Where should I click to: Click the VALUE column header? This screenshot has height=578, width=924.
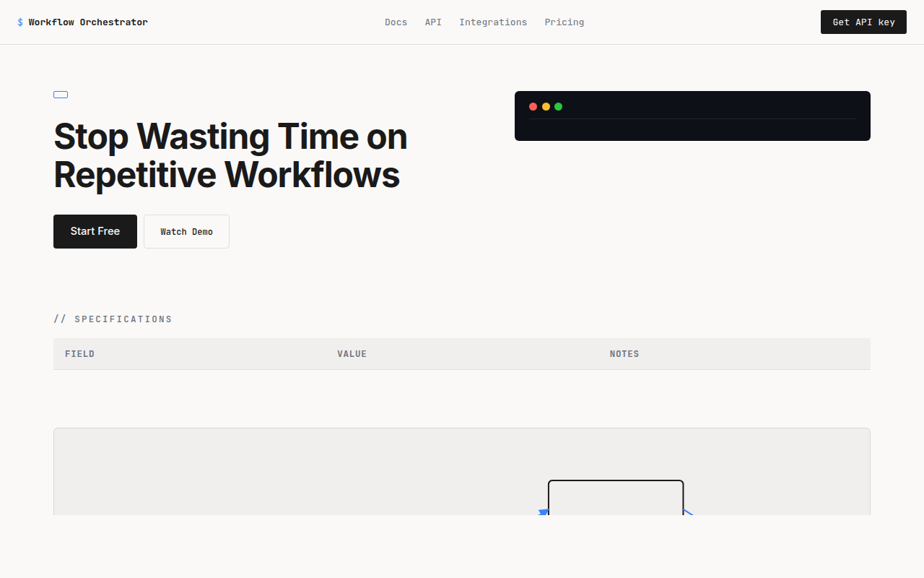click(x=352, y=354)
